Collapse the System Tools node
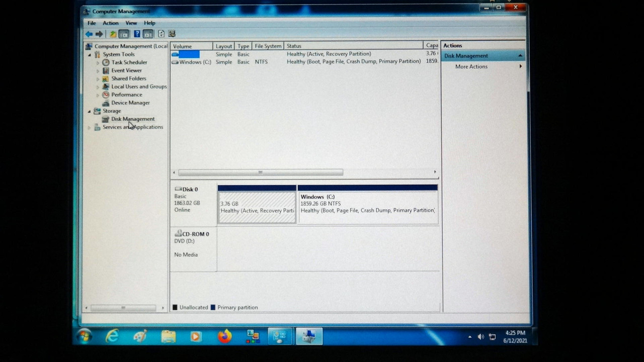644x362 pixels. 90,54
